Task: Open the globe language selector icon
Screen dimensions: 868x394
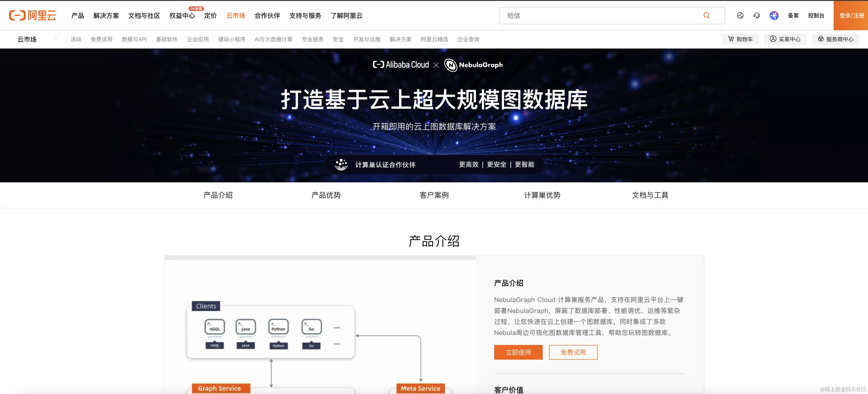Action: pyautogui.click(x=740, y=16)
